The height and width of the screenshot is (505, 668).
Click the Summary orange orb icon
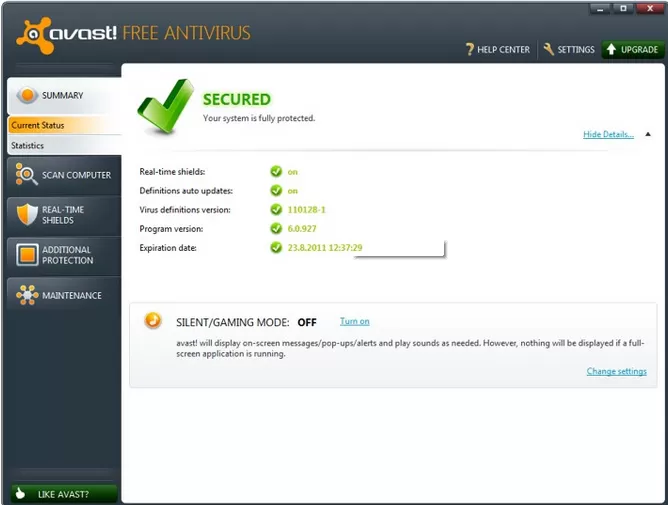click(x=27, y=95)
